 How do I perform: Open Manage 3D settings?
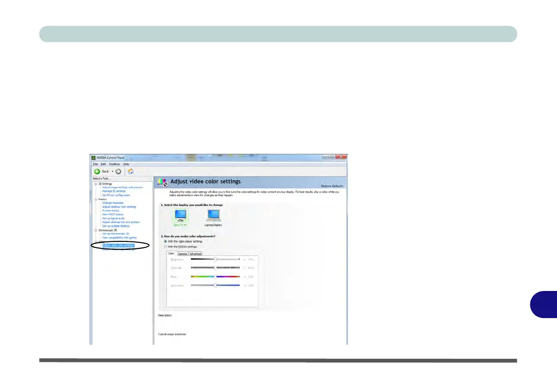point(114,191)
